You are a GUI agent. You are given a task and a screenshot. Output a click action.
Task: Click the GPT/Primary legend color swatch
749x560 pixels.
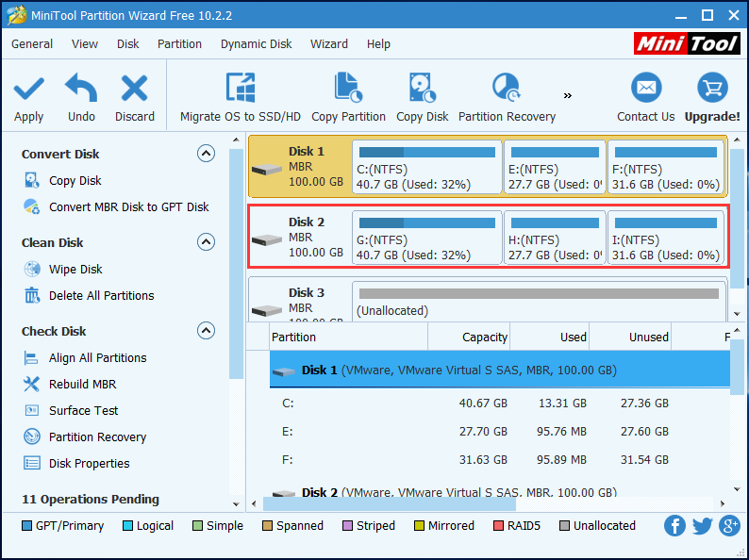pos(26,526)
